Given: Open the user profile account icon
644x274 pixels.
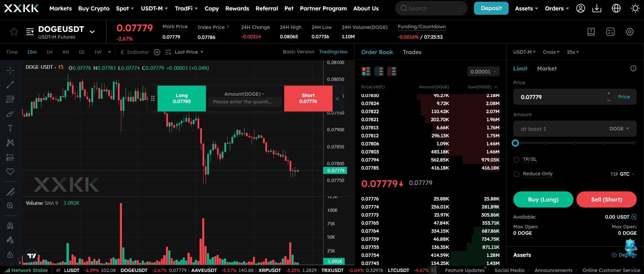Looking at the screenshot, I should pyautogui.click(x=581, y=8).
